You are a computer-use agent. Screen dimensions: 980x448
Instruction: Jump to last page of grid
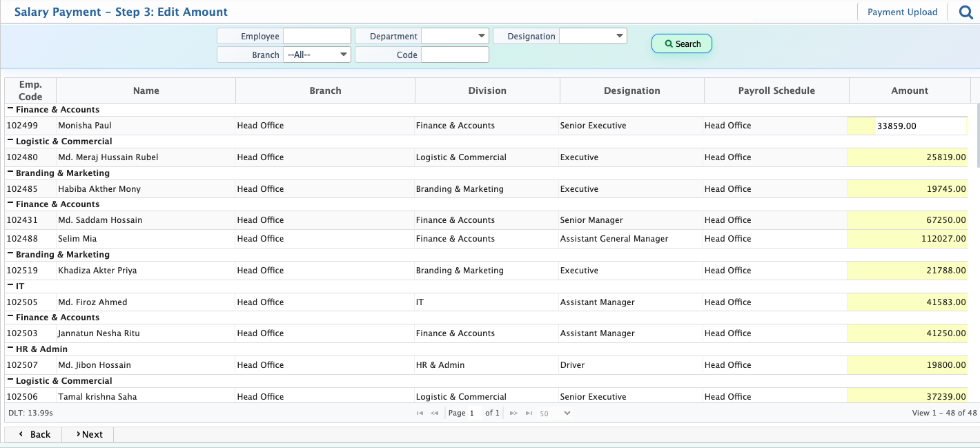[x=529, y=413]
